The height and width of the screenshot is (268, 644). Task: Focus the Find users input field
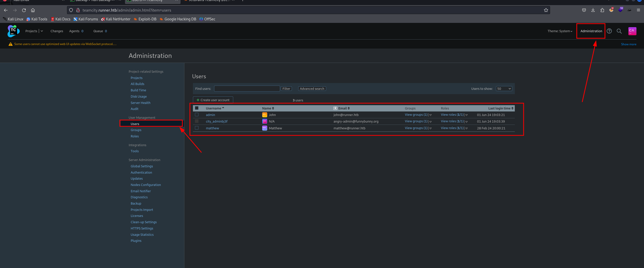tap(247, 89)
